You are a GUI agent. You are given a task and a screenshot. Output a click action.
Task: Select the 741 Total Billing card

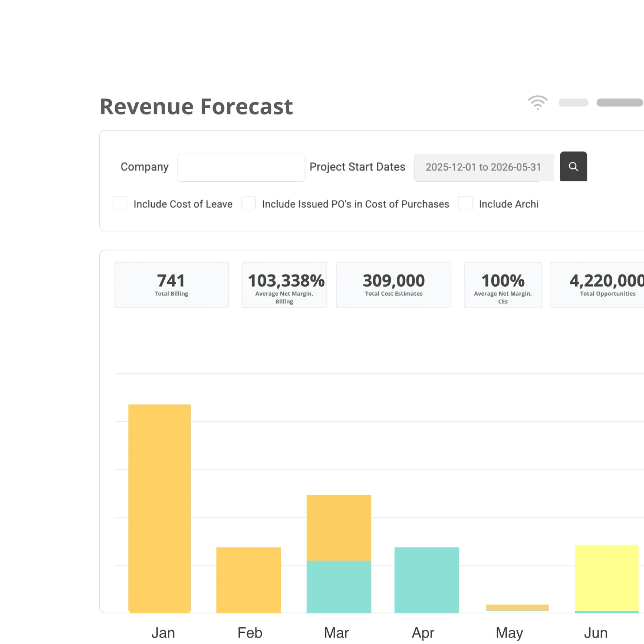[x=171, y=285]
